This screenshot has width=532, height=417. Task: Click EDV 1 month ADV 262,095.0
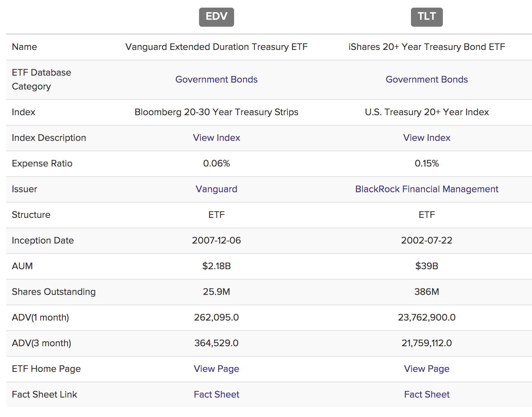click(x=216, y=317)
